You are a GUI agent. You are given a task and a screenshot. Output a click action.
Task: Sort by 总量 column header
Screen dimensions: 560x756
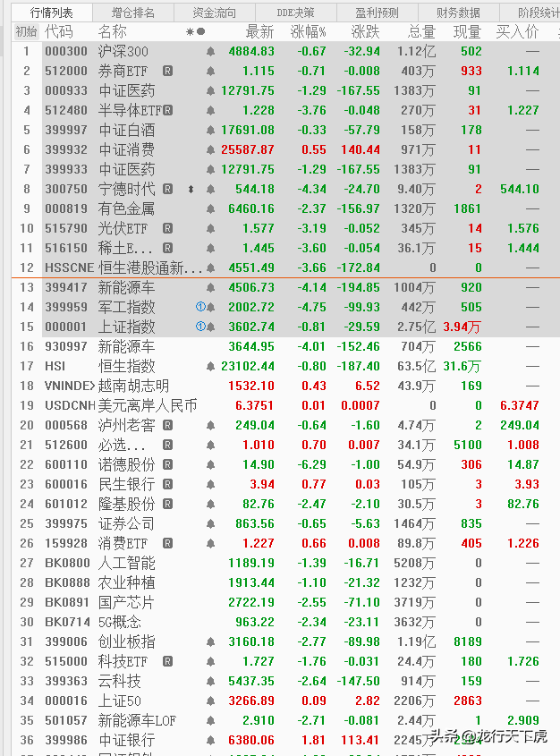tap(421, 32)
